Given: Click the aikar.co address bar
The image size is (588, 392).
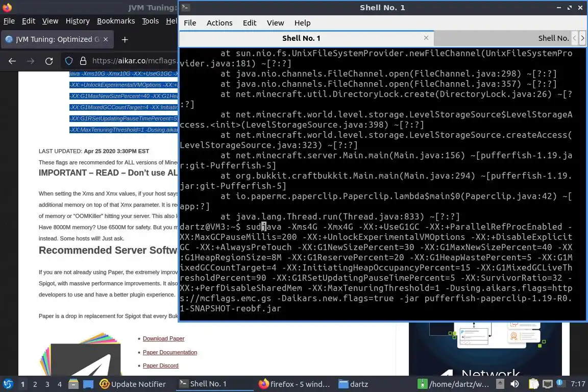Looking at the screenshot, I should click(x=134, y=61).
